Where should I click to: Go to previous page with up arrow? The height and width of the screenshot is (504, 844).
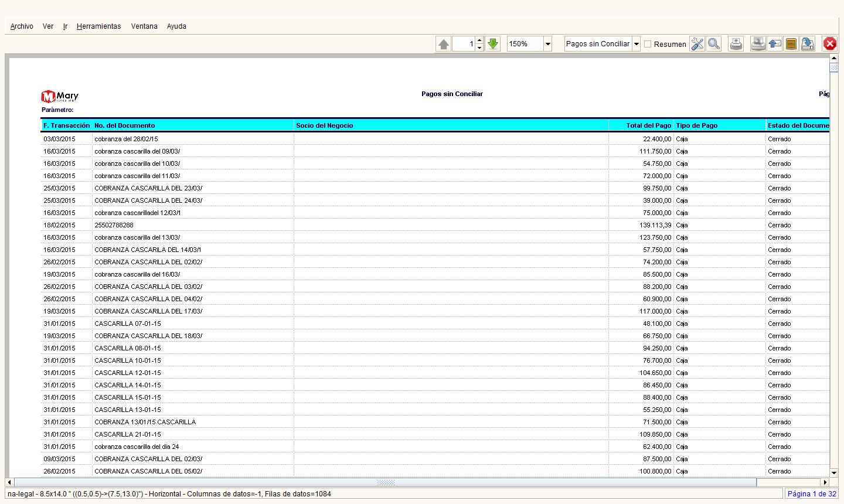(x=444, y=44)
